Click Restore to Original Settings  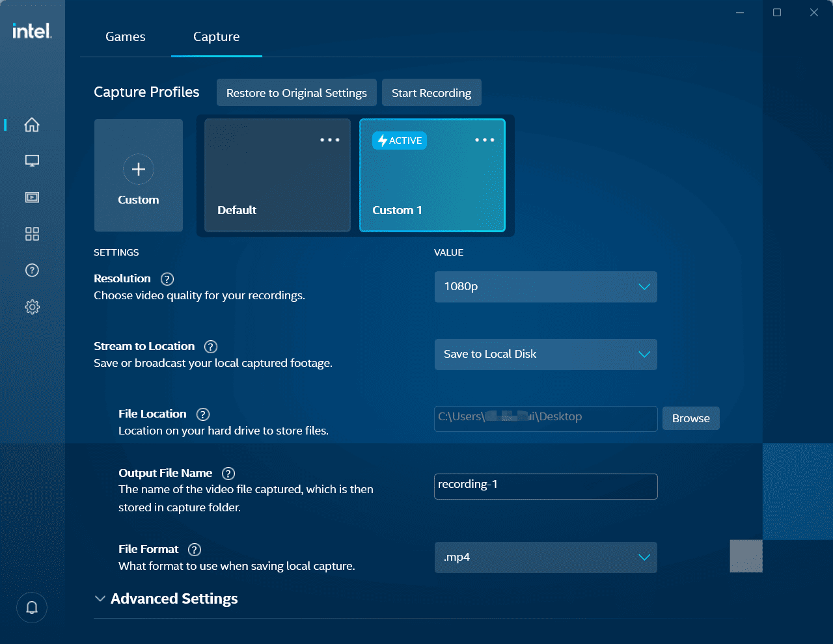[296, 92]
